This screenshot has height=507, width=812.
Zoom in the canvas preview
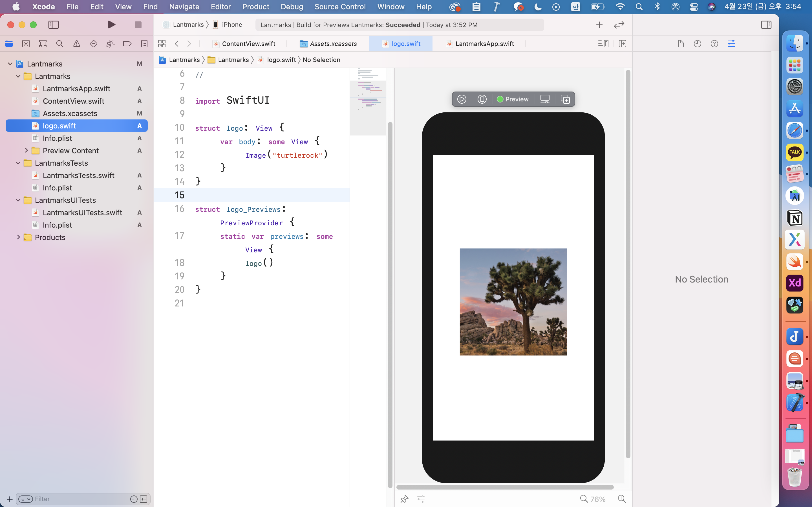(x=622, y=499)
